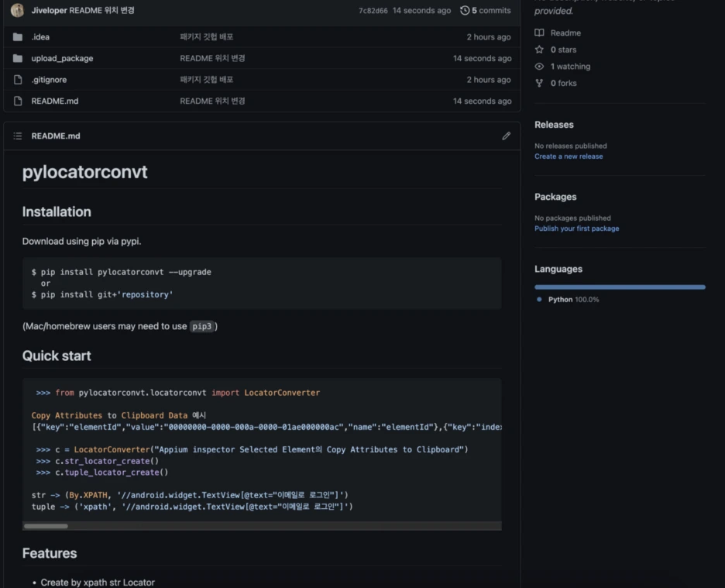Image resolution: width=725 pixels, height=588 pixels.
Task: Click the code block horizontal scrollbar
Action: tap(46, 526)
